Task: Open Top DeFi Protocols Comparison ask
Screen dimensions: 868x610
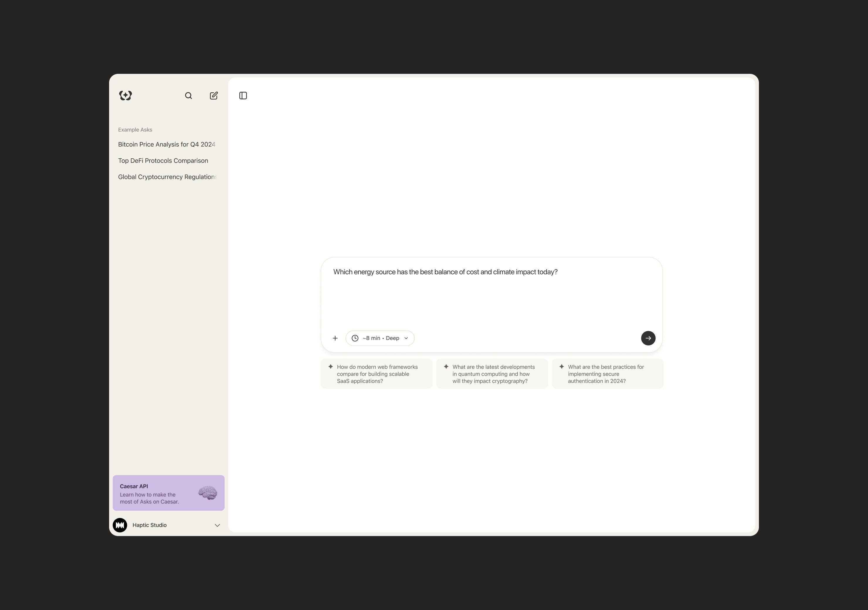Action: [163, 161]
